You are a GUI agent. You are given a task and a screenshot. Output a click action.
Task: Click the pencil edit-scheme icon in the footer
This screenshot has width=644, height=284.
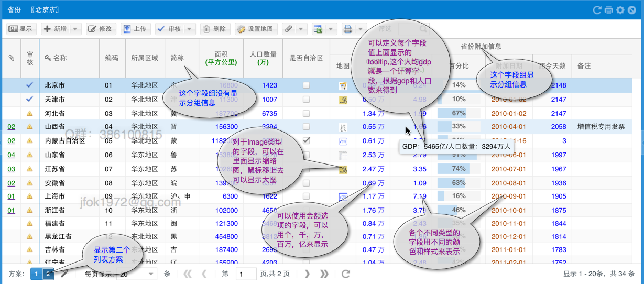64,274
